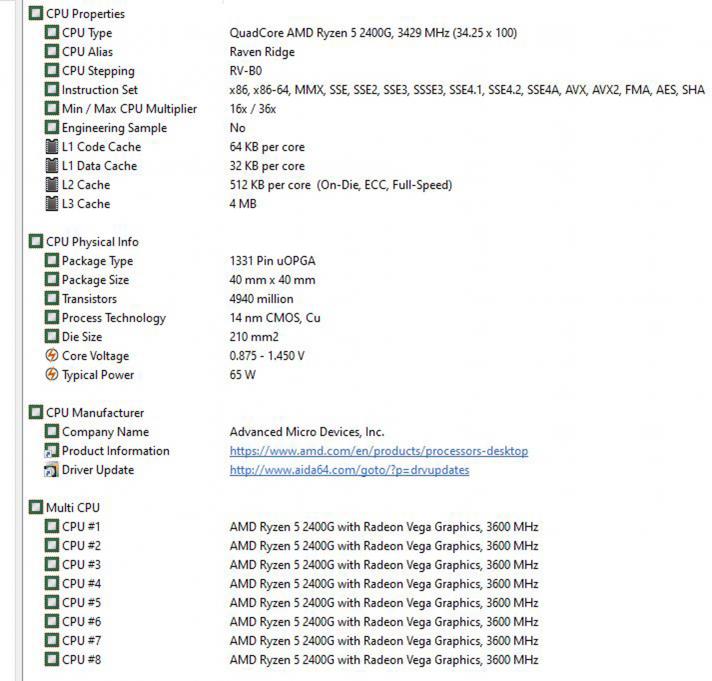The width and height of the screenshot is (712, 681).
Task: Select the CPU #2 row label
Action: 81,545
